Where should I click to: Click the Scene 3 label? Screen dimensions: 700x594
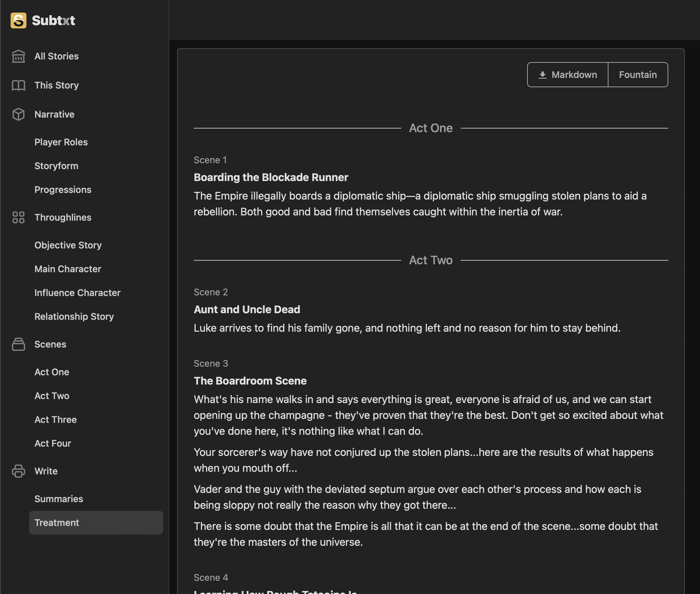[x=211, y=364]
